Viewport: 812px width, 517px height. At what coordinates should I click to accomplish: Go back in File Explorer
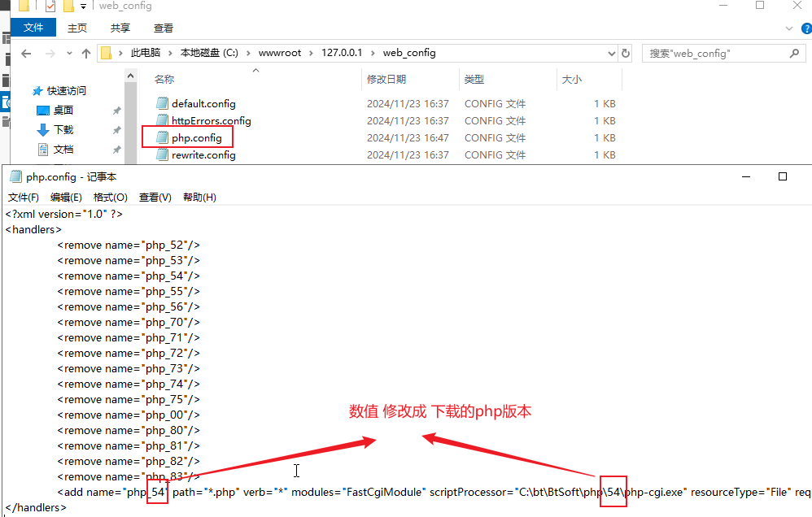coord(26,54)
